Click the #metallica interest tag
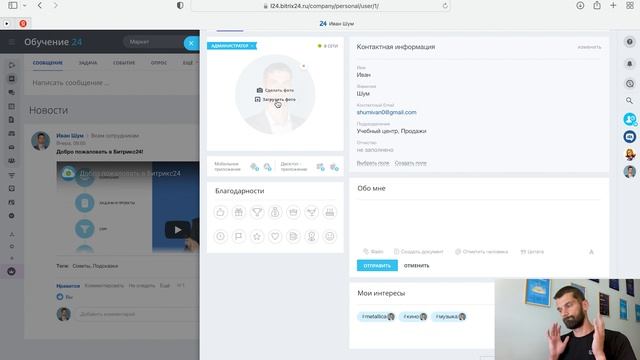This screenshot has width=640, height=360. click(x=376, y=317)
